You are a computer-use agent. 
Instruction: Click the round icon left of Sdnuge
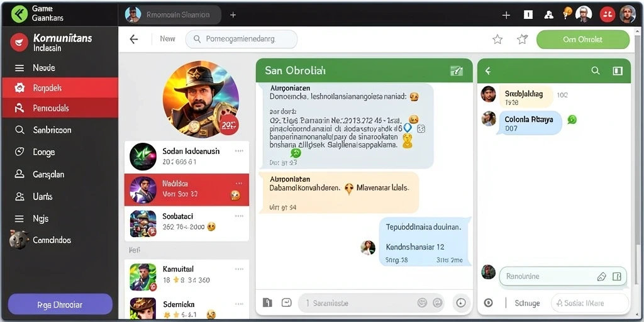[x=488, y=303]
